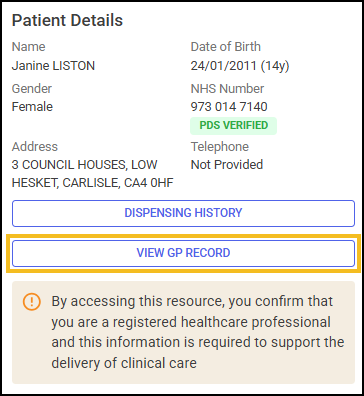Click the Telephone Not Provided value
This screenshot has height=396, width=364.
coord(227,165)
